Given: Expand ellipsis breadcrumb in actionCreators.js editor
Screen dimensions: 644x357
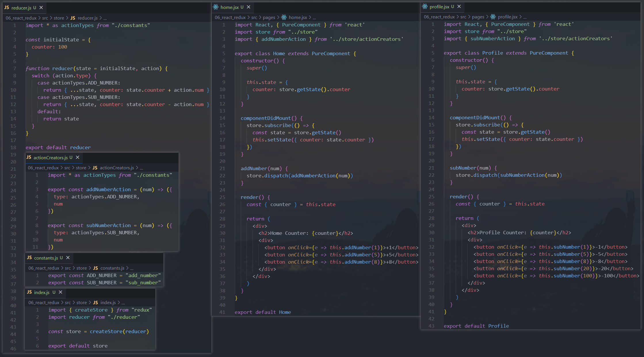Looking at the screenshot, I should (141, 168).
